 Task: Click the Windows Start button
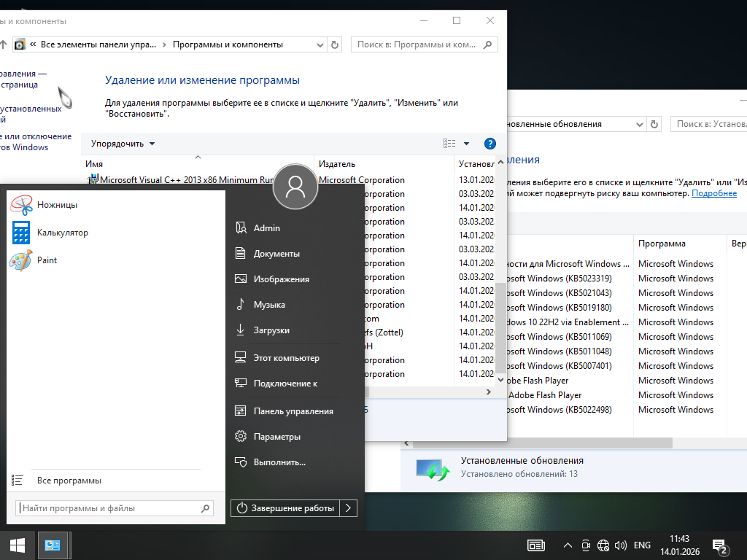[18, 545]
